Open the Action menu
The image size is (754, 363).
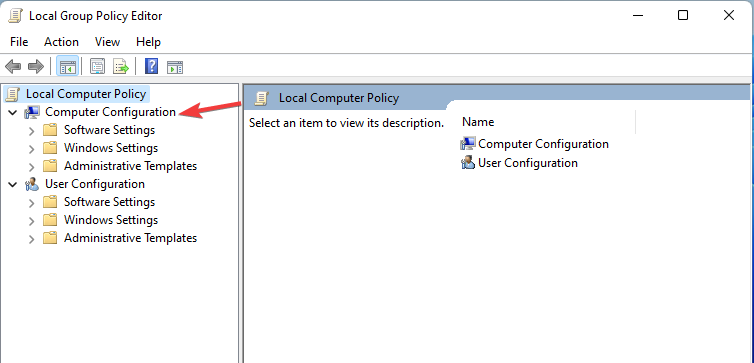point(62,42)
